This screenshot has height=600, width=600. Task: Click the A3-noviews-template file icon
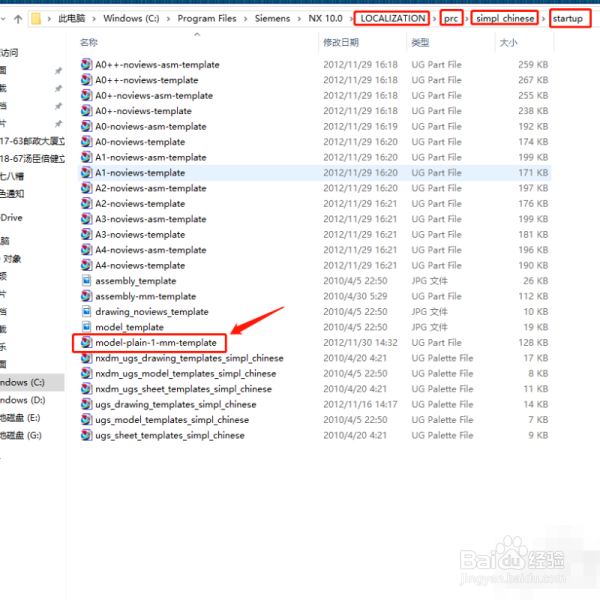pyautogui.click(x=86, y=234)
